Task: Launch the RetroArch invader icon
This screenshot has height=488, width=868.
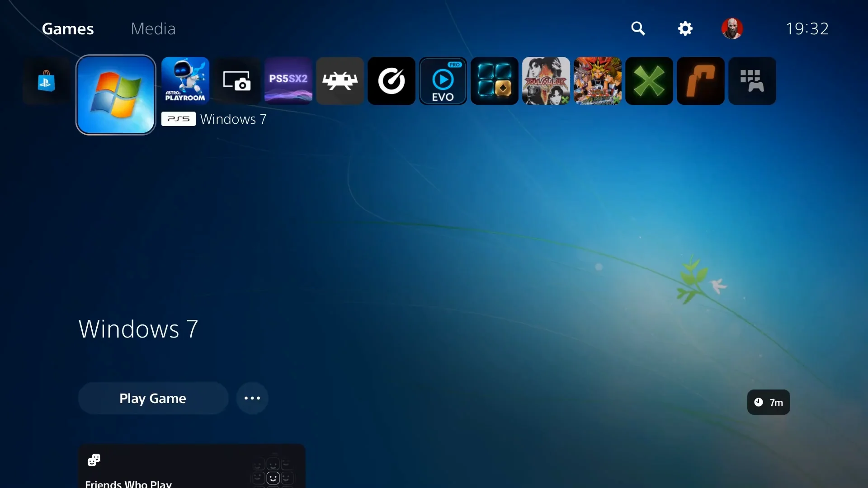Action: coord(340,81)
